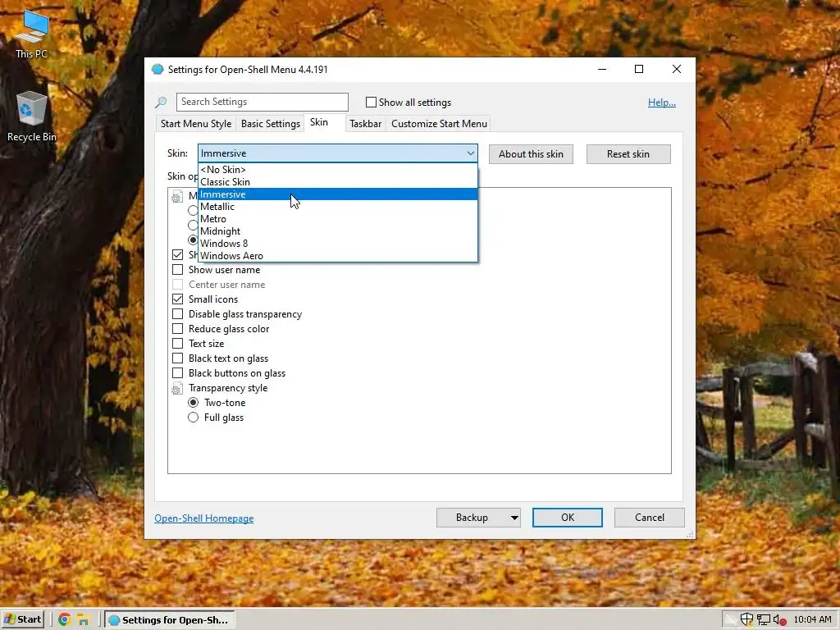The height and width of the screenshot is (630, 840).
Task: Select the Recycle Bin desktop icon
Action: pyautogui.click(x=32, y=116)
